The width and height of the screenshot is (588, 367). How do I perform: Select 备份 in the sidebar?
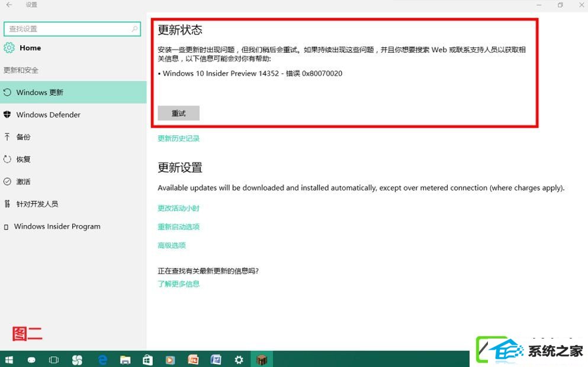point(73,137)
